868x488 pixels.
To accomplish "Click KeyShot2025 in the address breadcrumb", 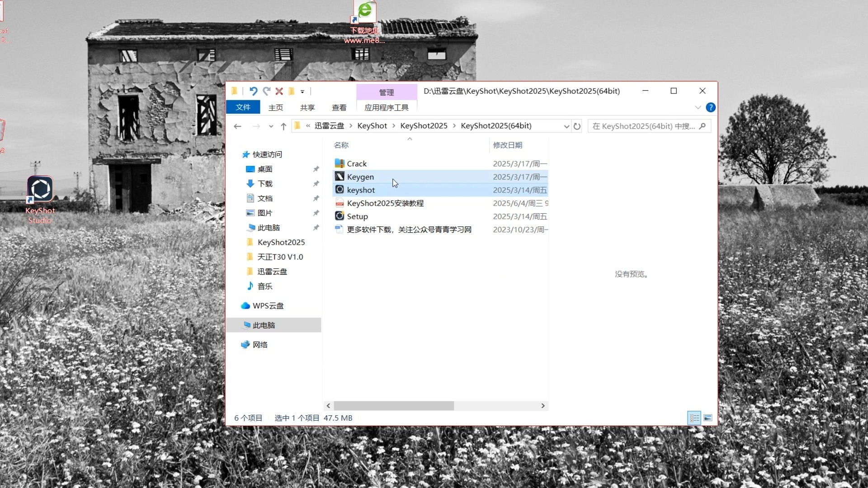I will (x=424, y=126).
